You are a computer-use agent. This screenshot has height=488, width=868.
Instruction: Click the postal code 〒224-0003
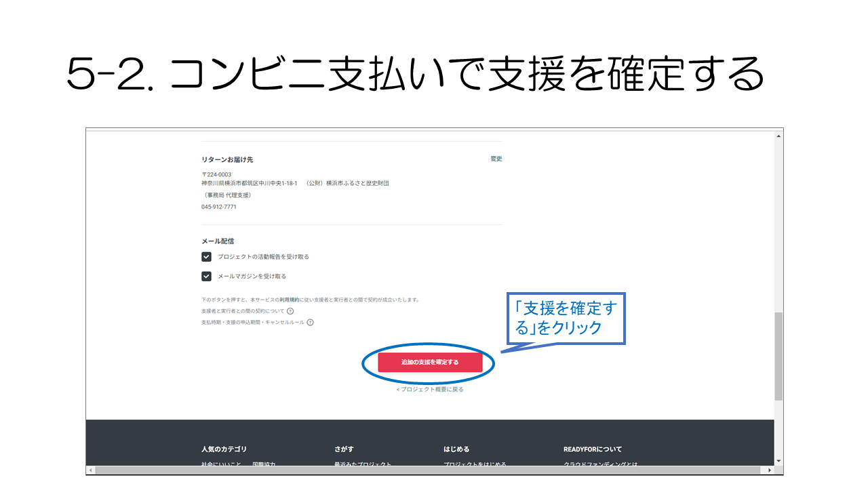tap(216, 174)
